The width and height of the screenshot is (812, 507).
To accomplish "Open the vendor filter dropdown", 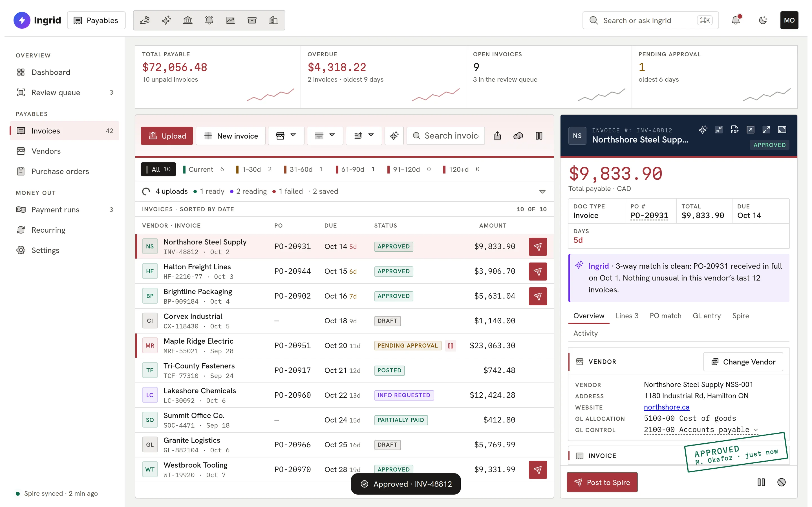I will coord(286,136).
